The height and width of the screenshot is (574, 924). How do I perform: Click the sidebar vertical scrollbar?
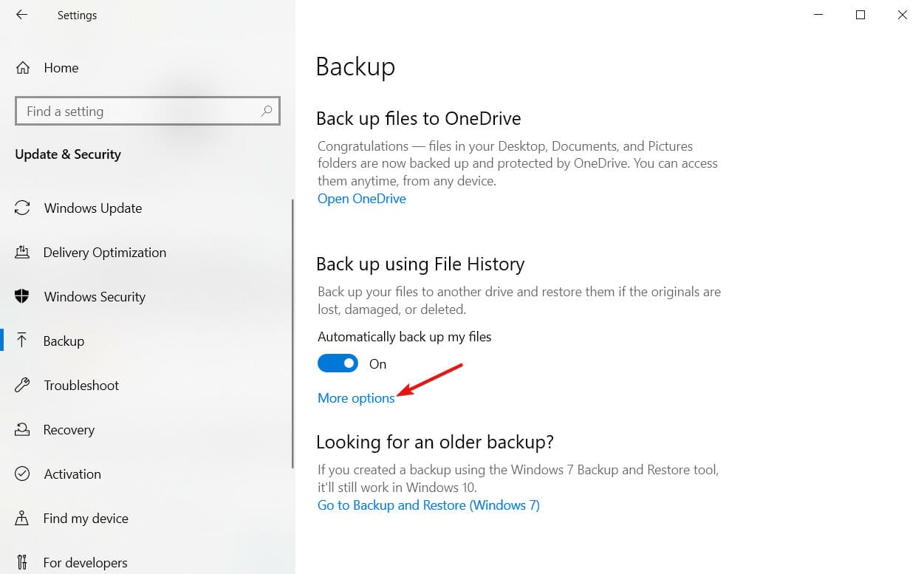(x=292, y=332)
